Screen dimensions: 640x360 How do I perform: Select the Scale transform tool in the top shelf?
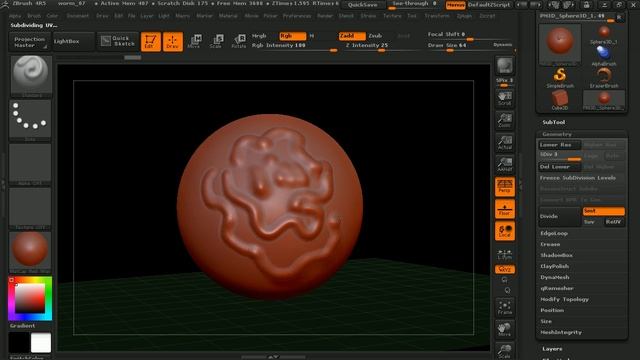[x=216, y=42]
